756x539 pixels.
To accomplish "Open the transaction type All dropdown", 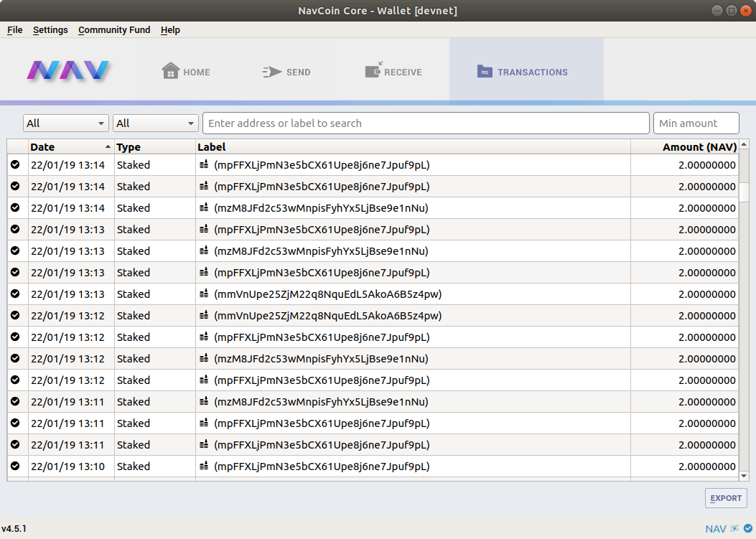I will click(x=156, y=123).
